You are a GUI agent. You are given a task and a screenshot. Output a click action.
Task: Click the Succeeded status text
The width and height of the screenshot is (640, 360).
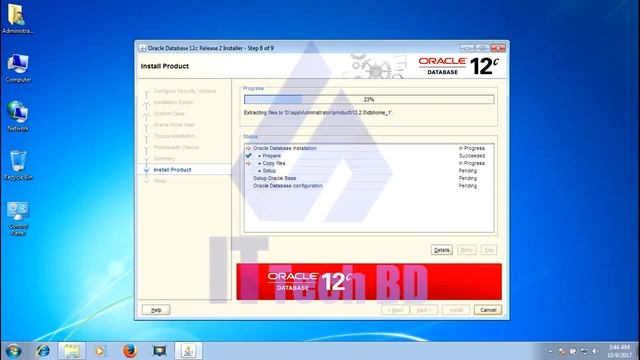(472, 156)
